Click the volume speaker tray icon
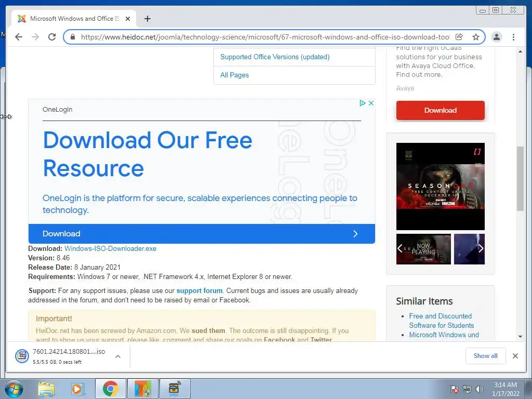Screen dimensions: 532x399 [x=479, y=389]
